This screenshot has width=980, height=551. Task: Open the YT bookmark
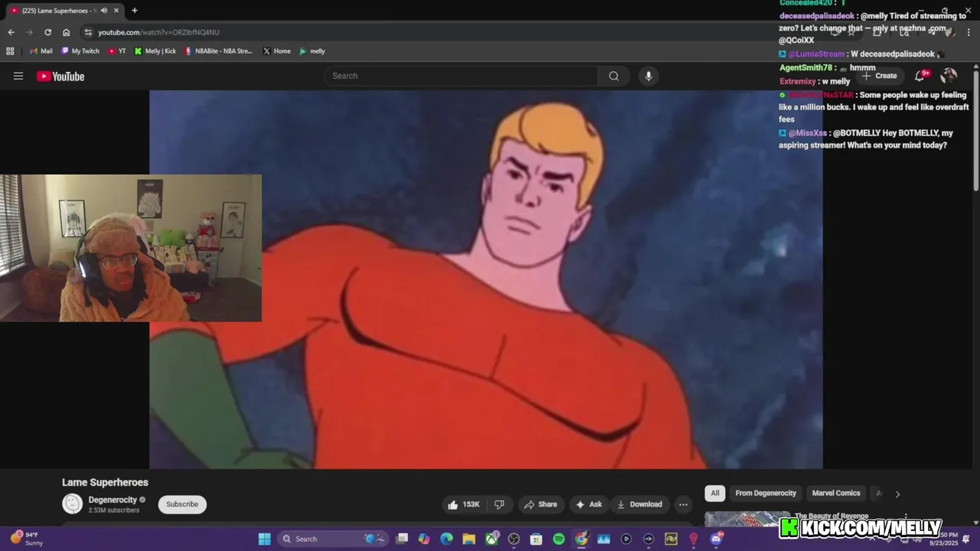(117, 51)
